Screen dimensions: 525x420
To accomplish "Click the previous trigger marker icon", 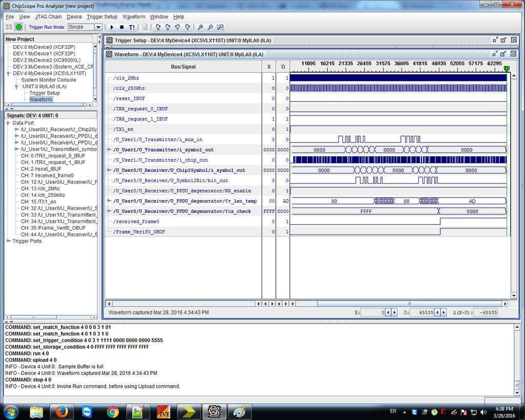I will [x=177, y=27].
